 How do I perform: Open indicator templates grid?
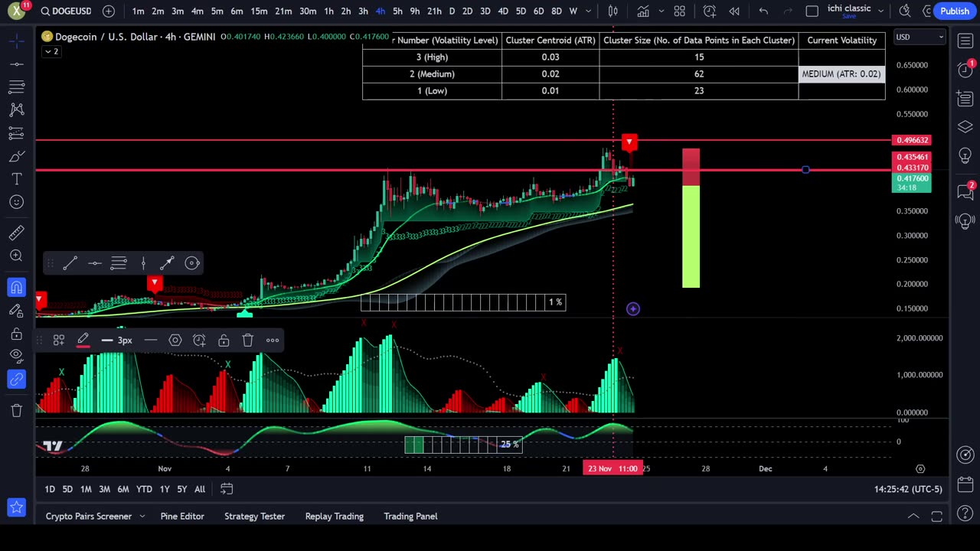click(679, 11)
